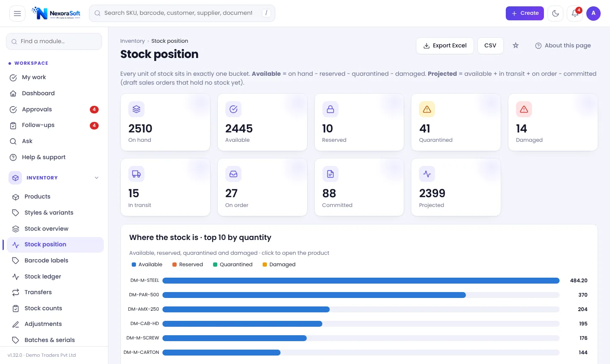Select Stock position in sidebar
This screenshot has width=610, height=364.
click(x=55, y=245)
